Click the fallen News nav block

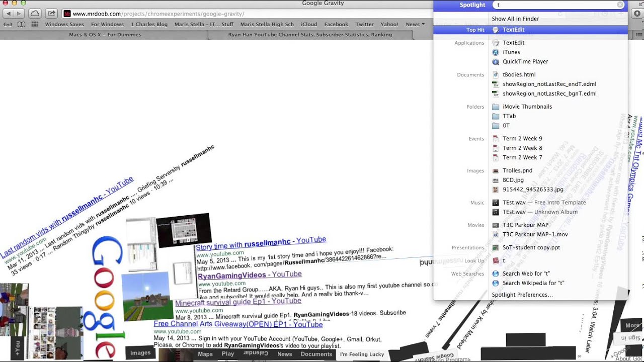[x=284, y=354]
